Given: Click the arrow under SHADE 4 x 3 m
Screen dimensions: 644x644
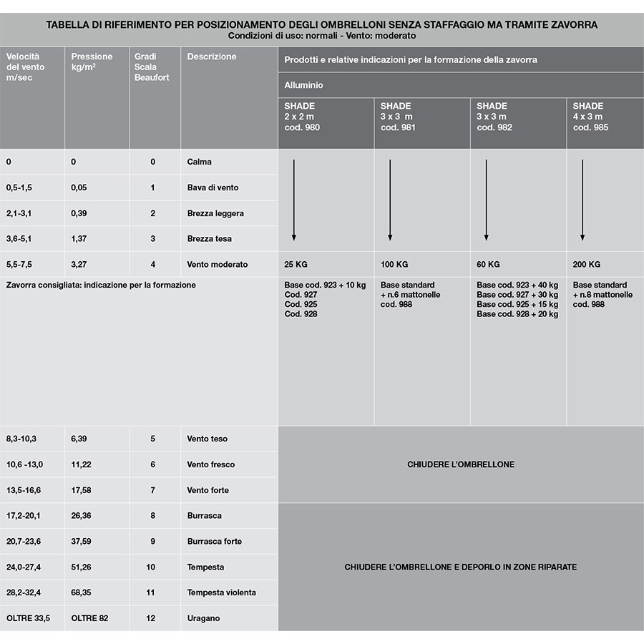Looking at the screenshot, I should point(582,200).
